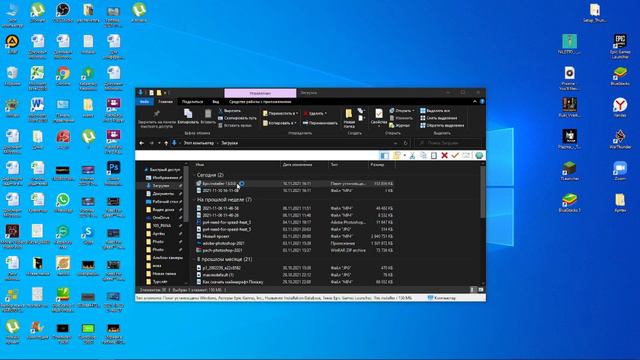
Task: Open Свойства with checkmark icon
Action: coord(379,117)
